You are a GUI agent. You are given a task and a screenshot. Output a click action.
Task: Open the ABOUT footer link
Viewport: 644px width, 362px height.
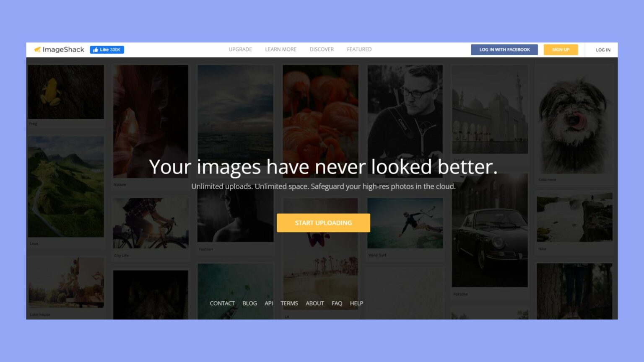tap(314, 303)
